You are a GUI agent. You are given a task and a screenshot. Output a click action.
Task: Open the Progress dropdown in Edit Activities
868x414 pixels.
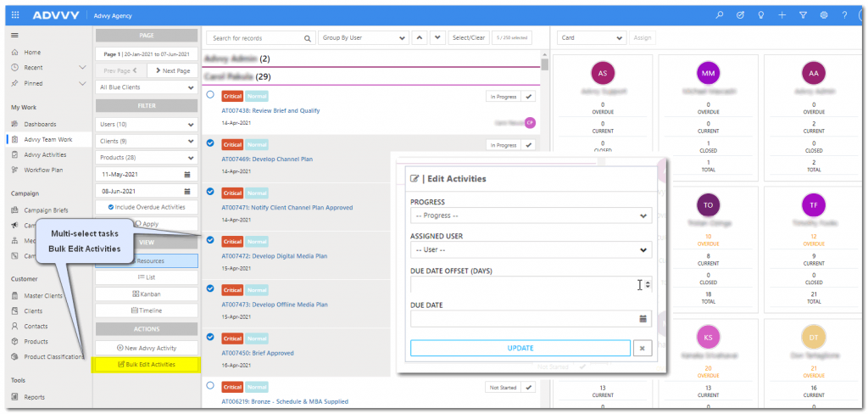point(531,215)
